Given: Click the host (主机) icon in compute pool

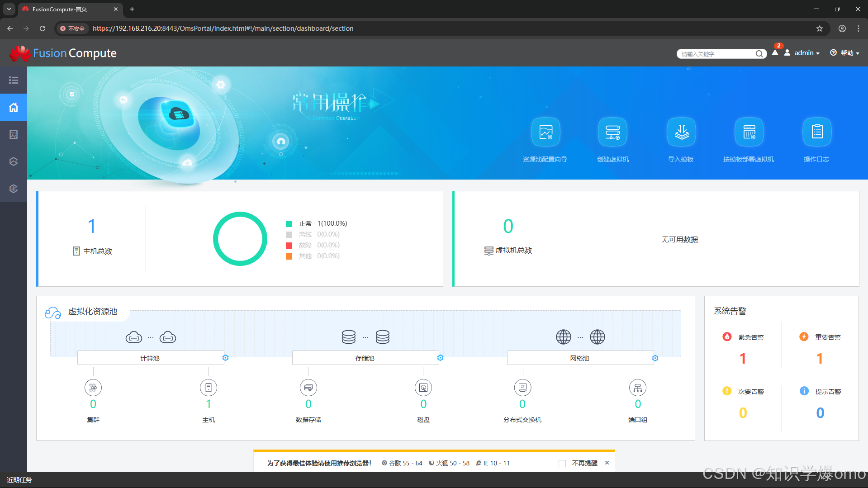Looking at the screenshot, I should pos(209,388).
